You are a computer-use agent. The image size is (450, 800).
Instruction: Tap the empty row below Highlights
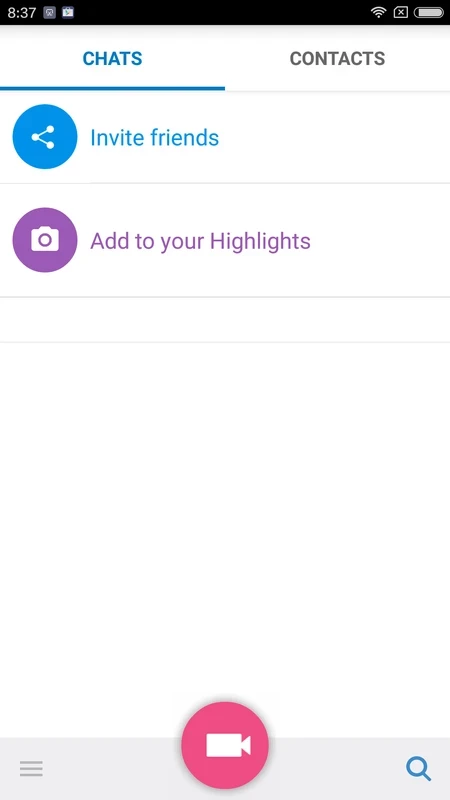click(225, 319)
